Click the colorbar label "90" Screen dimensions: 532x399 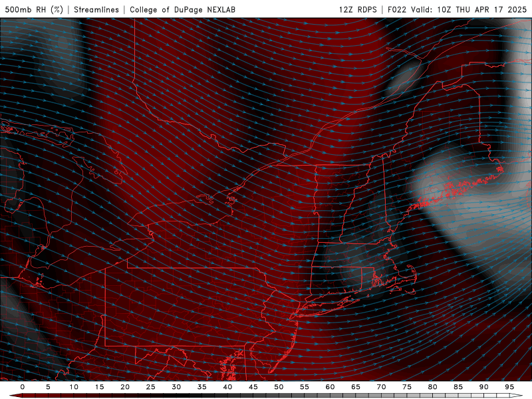[483, 387]
